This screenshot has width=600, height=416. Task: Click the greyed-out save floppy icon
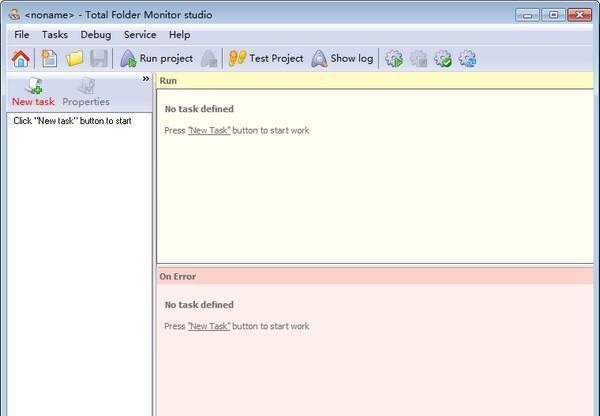[x=99, y=59]
